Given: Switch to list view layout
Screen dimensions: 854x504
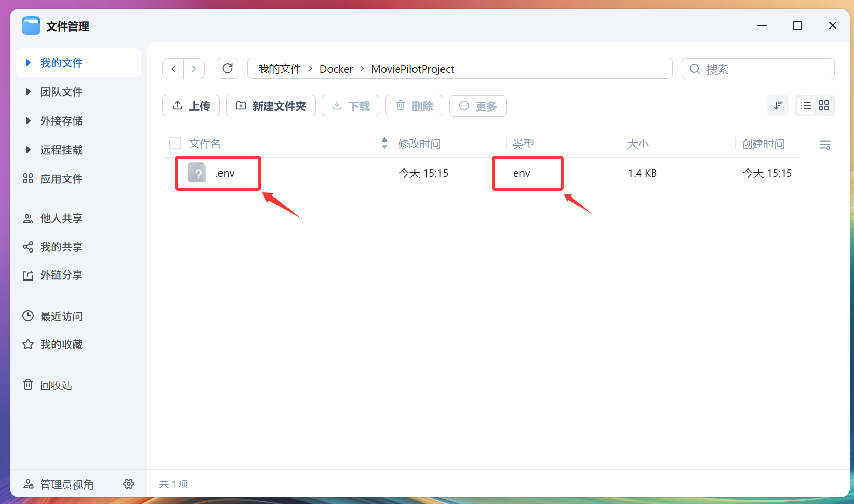Looking at the screenshot, I should point(806,105).
